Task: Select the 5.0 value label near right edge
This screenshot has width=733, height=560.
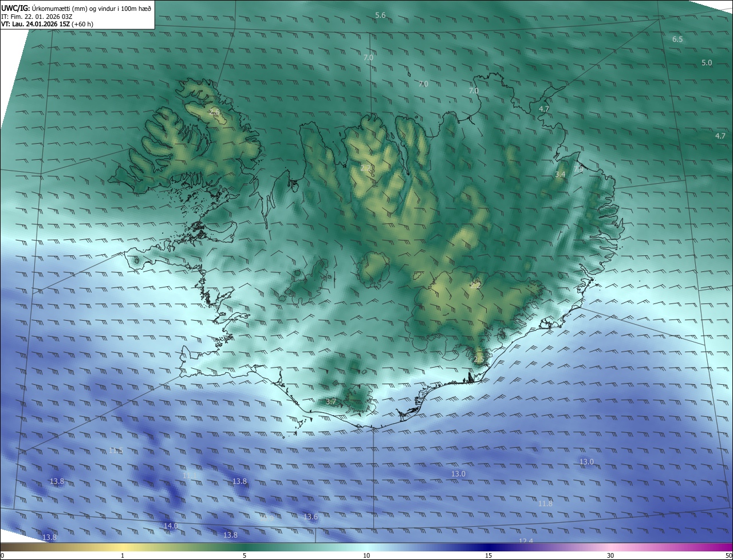Action: (707, 63)
